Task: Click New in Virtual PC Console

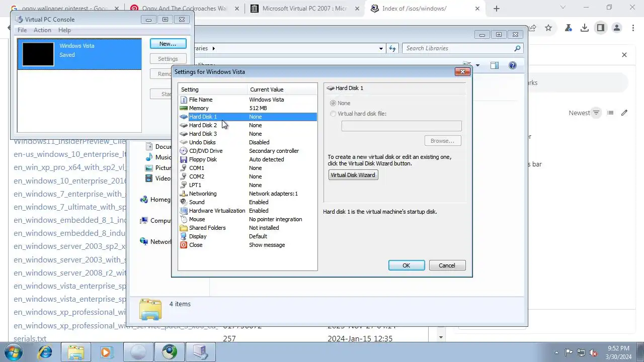Action: pyautogui.click(x=168, y=44)
